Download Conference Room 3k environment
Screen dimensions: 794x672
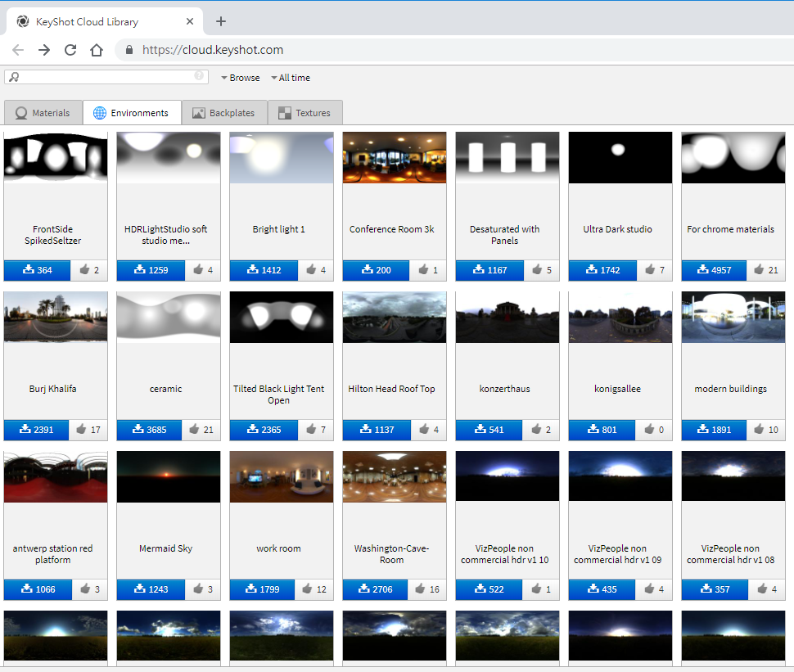[x=376, y=270]
